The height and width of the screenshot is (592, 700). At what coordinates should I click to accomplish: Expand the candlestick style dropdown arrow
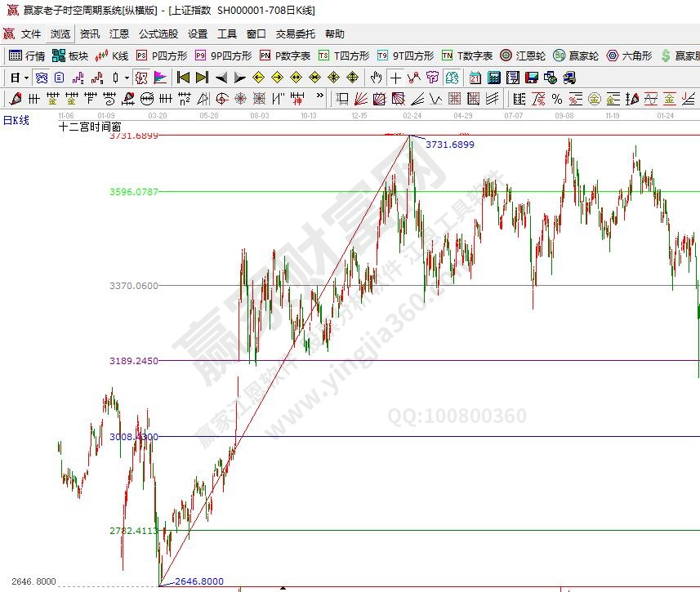tap(125, 78)
